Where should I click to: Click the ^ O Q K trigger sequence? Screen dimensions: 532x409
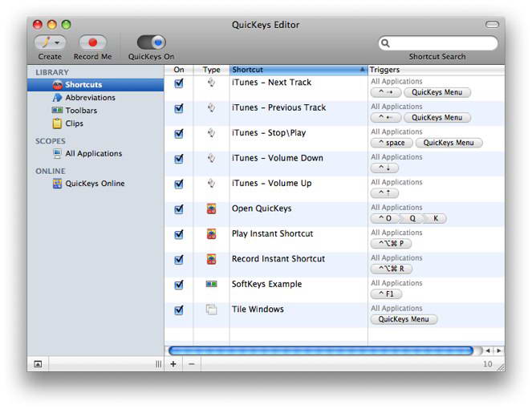pyautogui.click(x=408, y=218)
